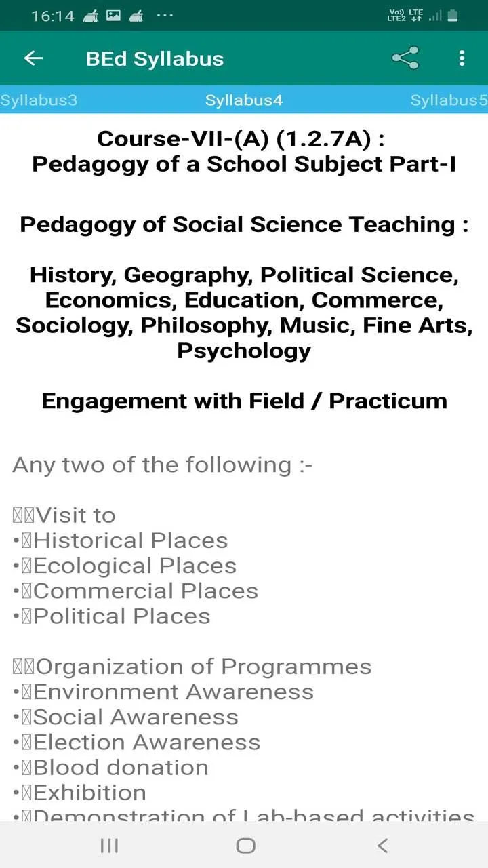Select the Syllabus4 tab
This screenshot has height=868, width=488.
point(244,100)
